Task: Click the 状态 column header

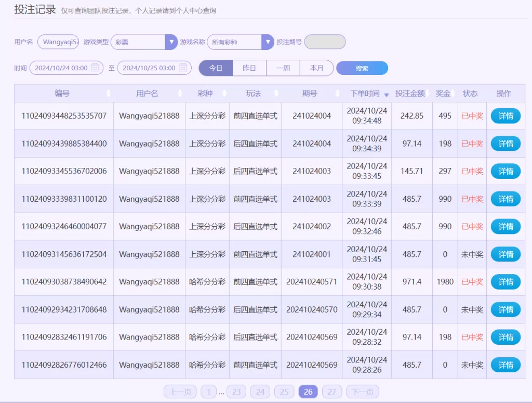Action: coord(470,94)
